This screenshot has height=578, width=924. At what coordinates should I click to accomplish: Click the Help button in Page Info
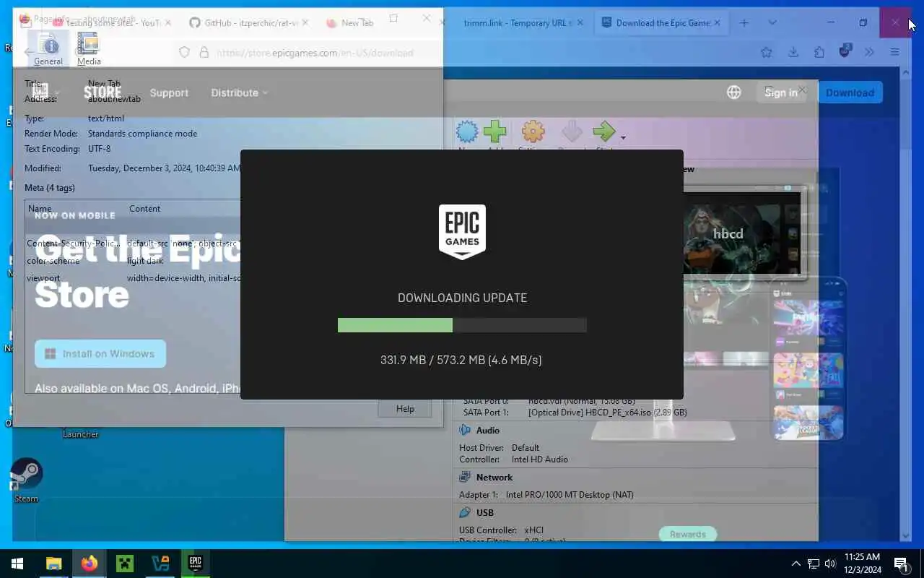pyautogui.click(x=405, y=409)
